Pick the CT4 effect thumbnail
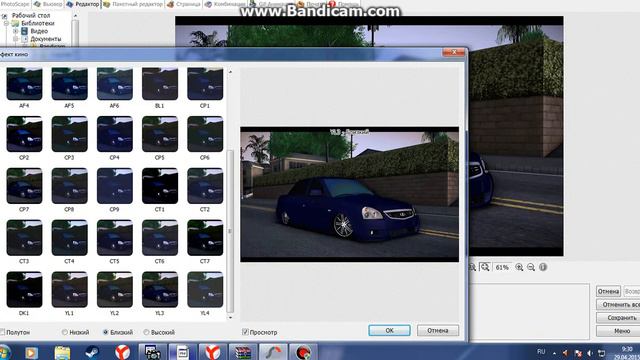Screen dimensions: 640x360 click(x=69, y=238)
